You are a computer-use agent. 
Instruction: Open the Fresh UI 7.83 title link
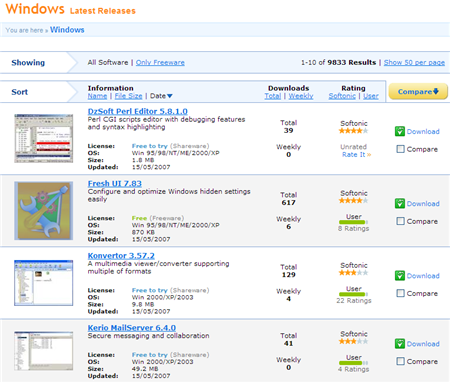pyautogui.click(x=115, y=183)
